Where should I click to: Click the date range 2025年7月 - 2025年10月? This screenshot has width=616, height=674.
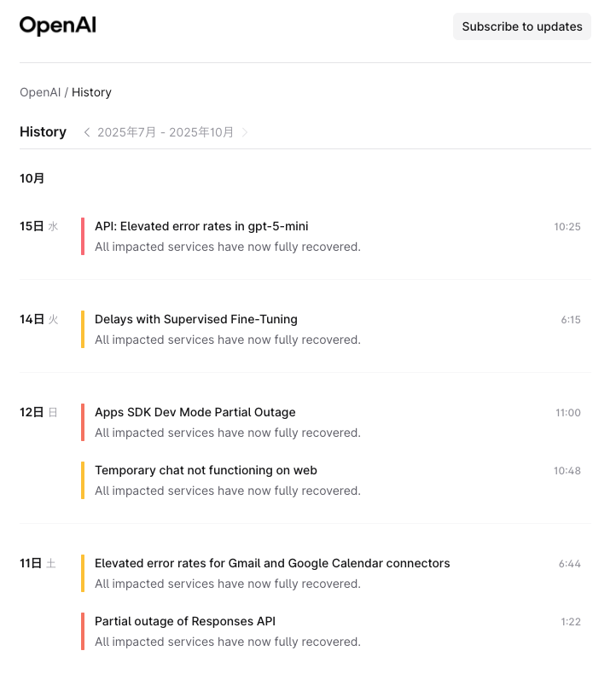pyautogui.click(x=166, y=132)
